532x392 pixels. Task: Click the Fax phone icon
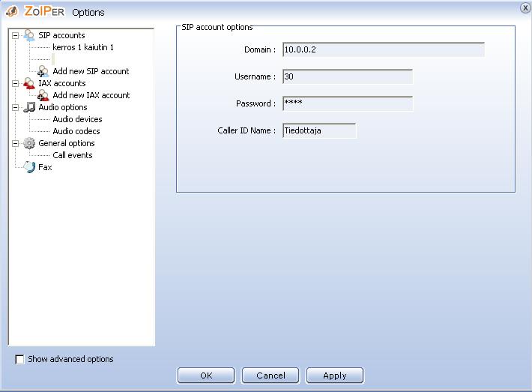[x=29, y=167]
